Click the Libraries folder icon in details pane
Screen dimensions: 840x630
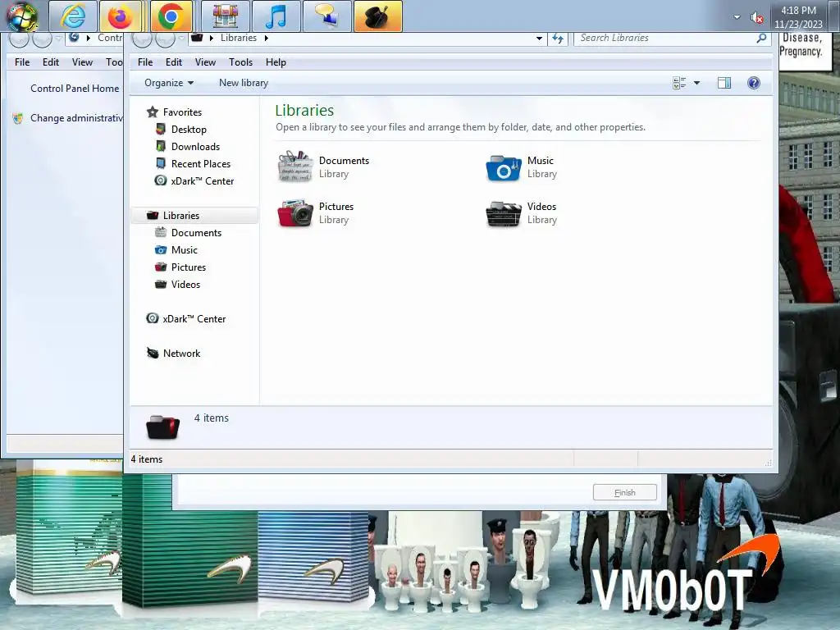(162, 427)
